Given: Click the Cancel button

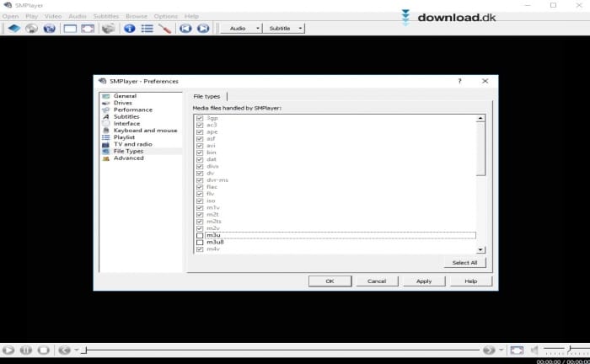Looking at the screenshot, I should (x=377, y=281).
